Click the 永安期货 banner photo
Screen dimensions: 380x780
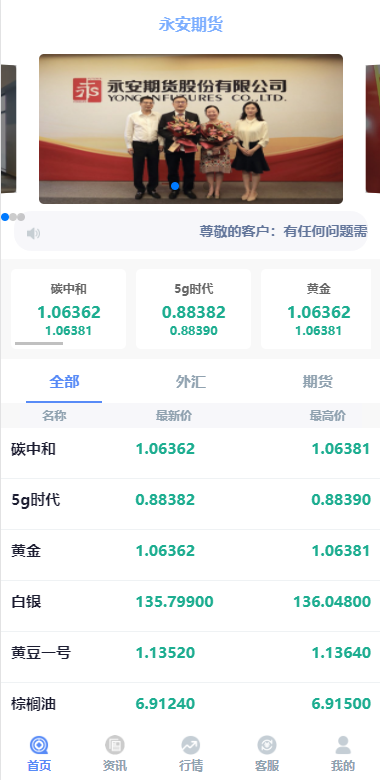click(x=191, y=129)
